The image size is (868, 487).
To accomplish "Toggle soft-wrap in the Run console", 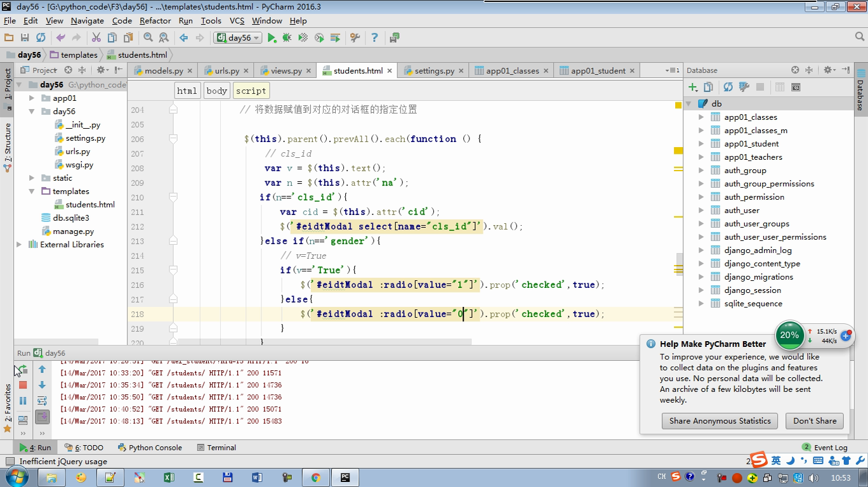I will 42,401.
